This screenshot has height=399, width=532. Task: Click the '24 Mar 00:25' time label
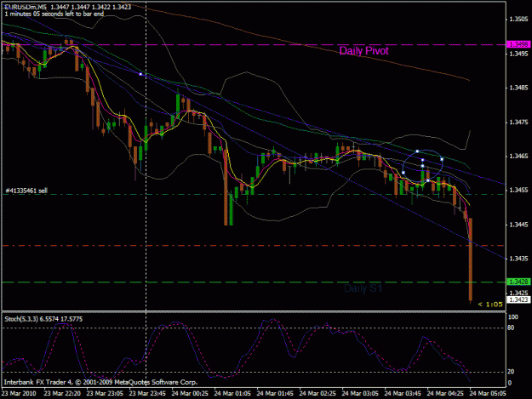click(x=190, y=393)
